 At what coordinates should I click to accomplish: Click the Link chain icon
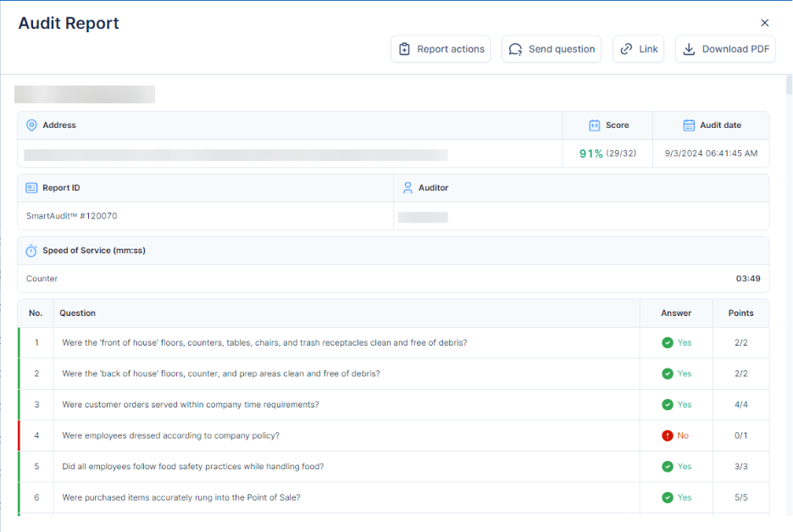tap(626, 49)
